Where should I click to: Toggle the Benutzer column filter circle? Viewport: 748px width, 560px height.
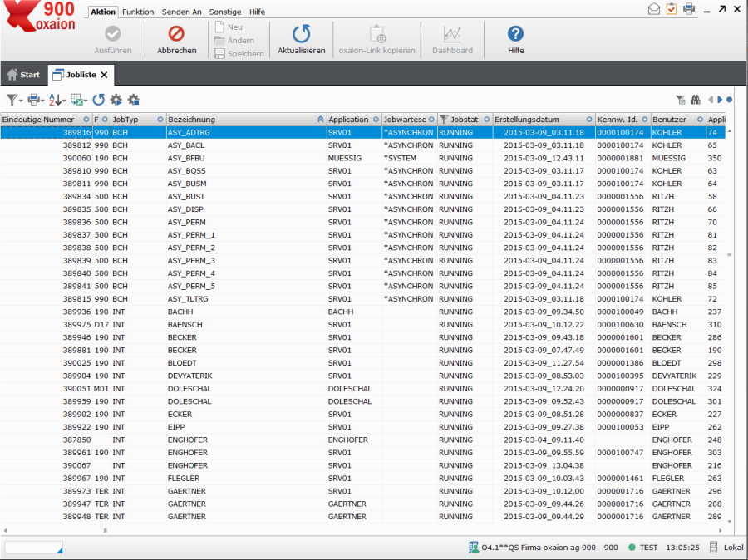coord(701,120)
